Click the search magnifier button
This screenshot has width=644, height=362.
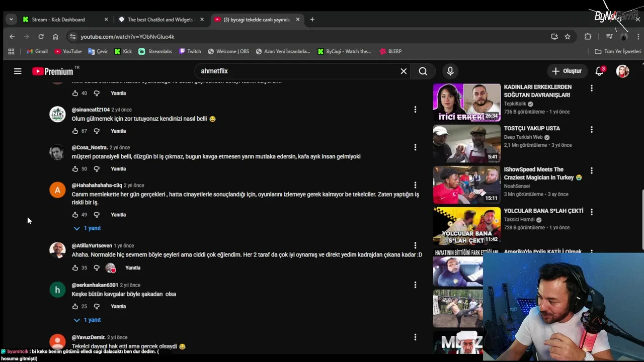[x=423, y=71]
